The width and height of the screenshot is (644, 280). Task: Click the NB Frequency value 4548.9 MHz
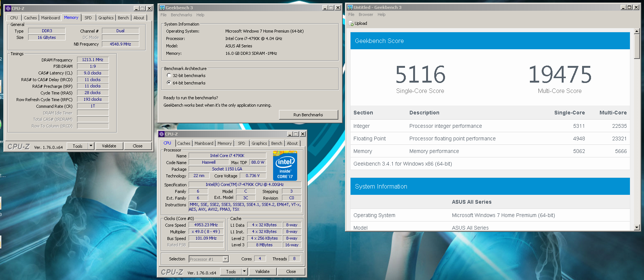(x=120, y=44)
